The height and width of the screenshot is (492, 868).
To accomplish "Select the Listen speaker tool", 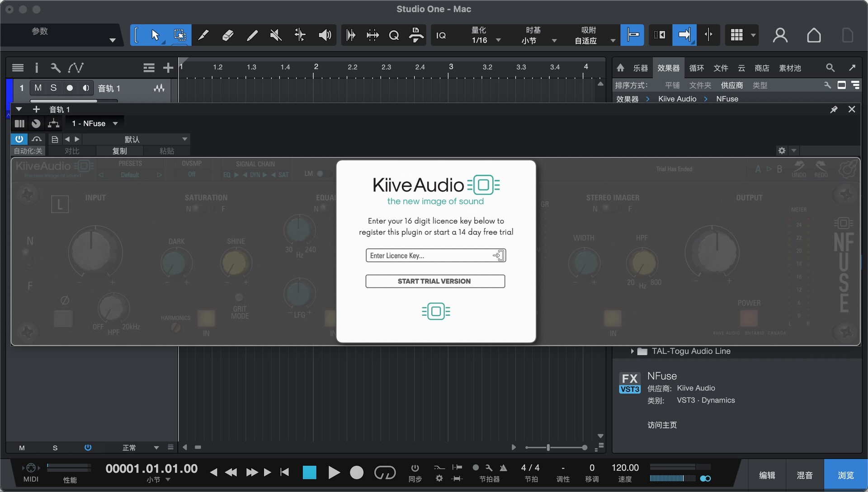I will (324, 35).
